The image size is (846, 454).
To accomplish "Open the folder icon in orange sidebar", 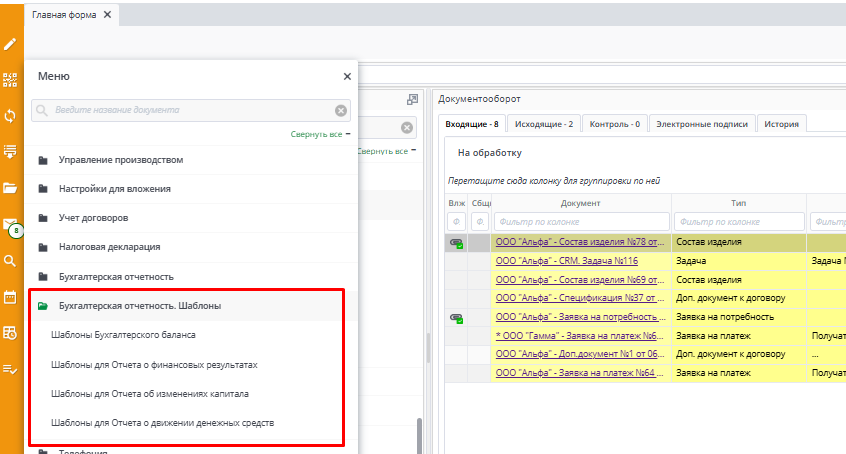I will (x=11, y=188).
